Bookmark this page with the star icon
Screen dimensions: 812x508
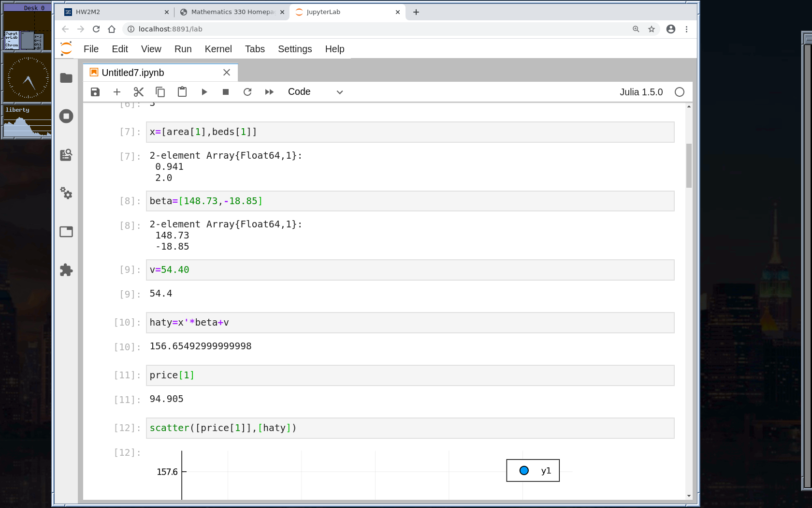coord(652,29)
